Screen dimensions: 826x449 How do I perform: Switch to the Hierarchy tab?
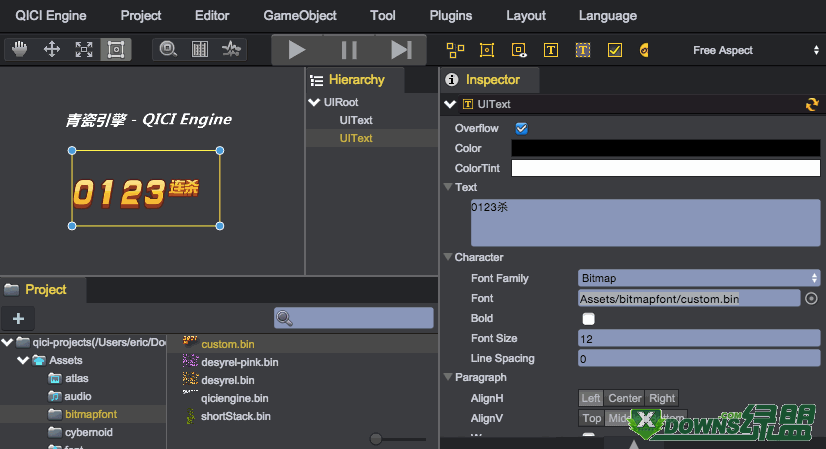[x=355, y=80]
